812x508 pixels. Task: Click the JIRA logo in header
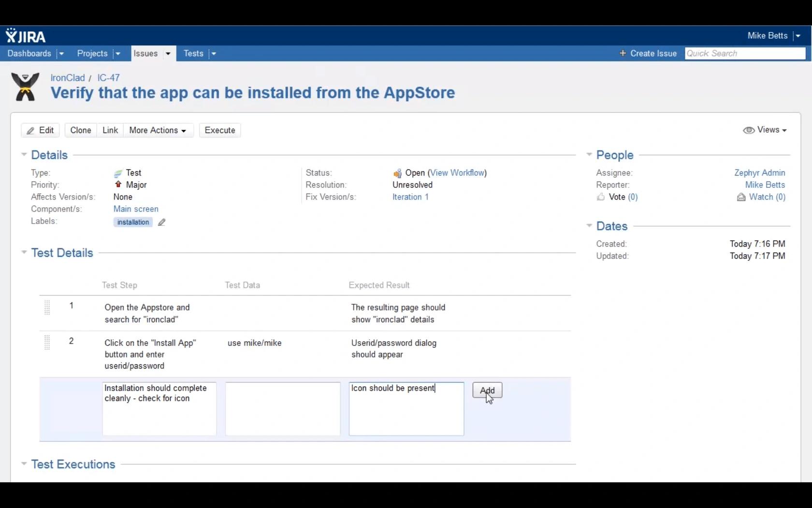[26, 36]
